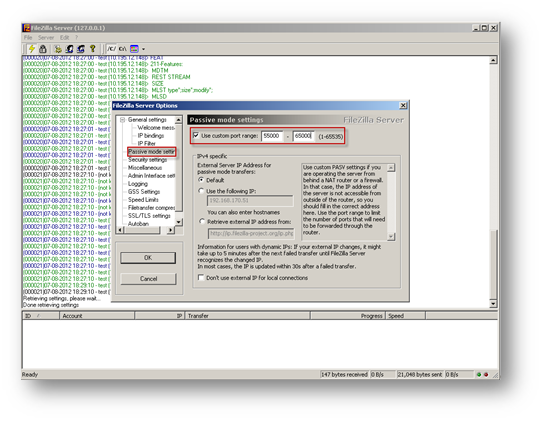543x422 pixels.
Task: Click the 21,048 bytes sent status entry
Action: (419, 375)
